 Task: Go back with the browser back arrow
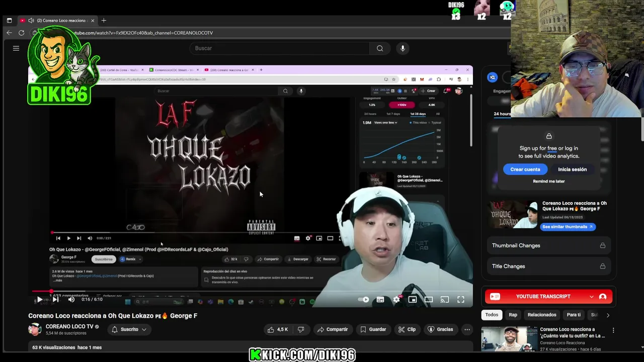9,33
